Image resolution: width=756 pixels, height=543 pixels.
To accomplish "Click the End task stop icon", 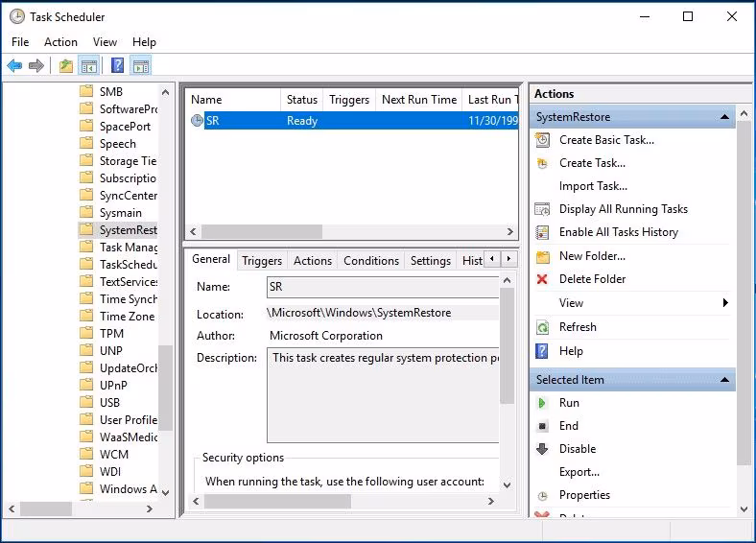I will point(542,426).
